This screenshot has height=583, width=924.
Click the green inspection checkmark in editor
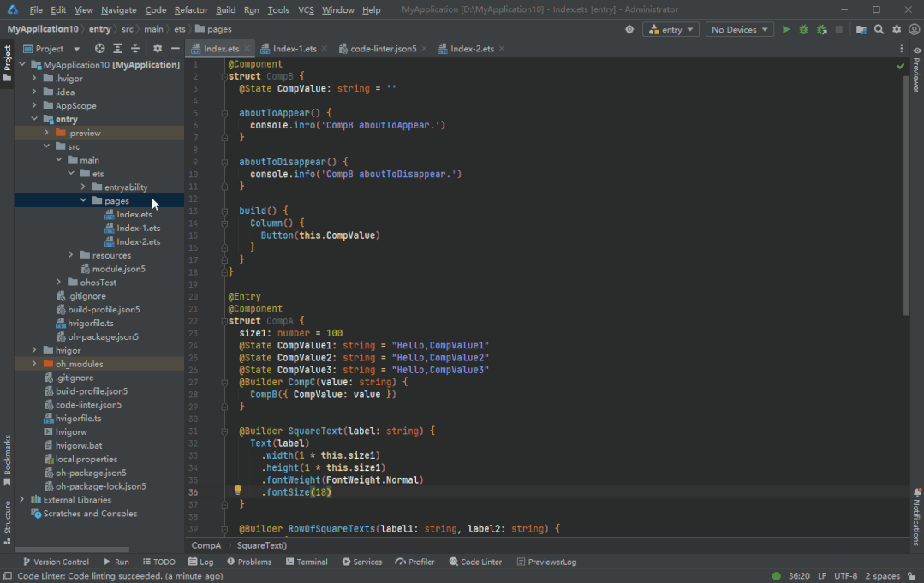pos(900,66)
